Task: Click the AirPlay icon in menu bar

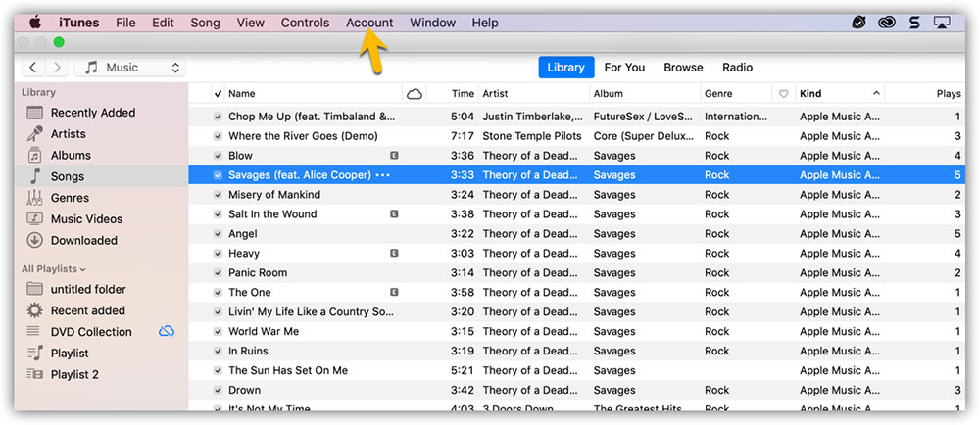Action: click(x=943, y=23)
